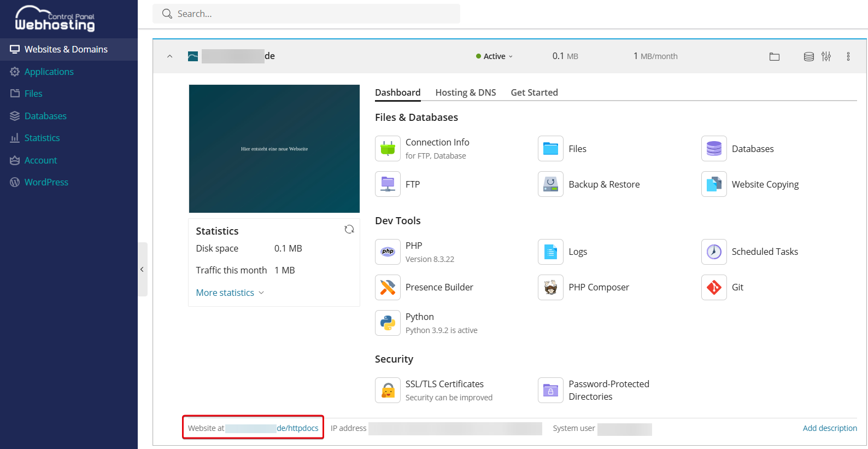Open the Connection Info icon
This screenshot has width=868, height=449.
pos(388,149)
